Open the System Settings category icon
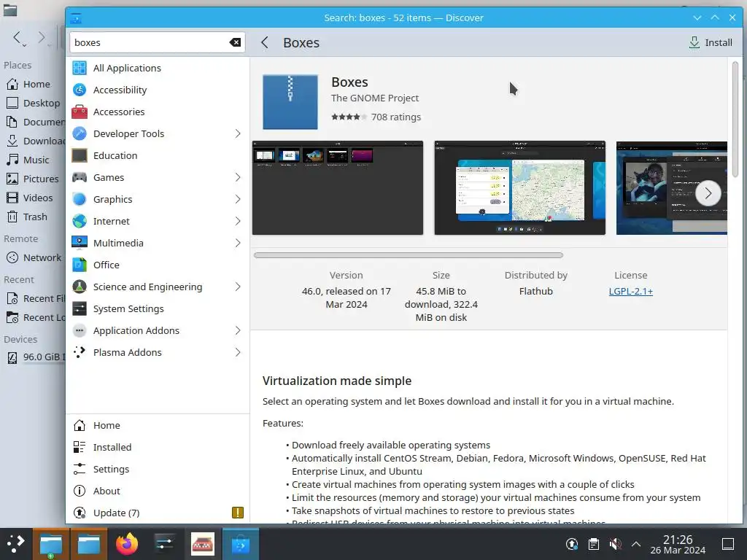This screenshot has height=560, width=747. [x=79, y=308]
